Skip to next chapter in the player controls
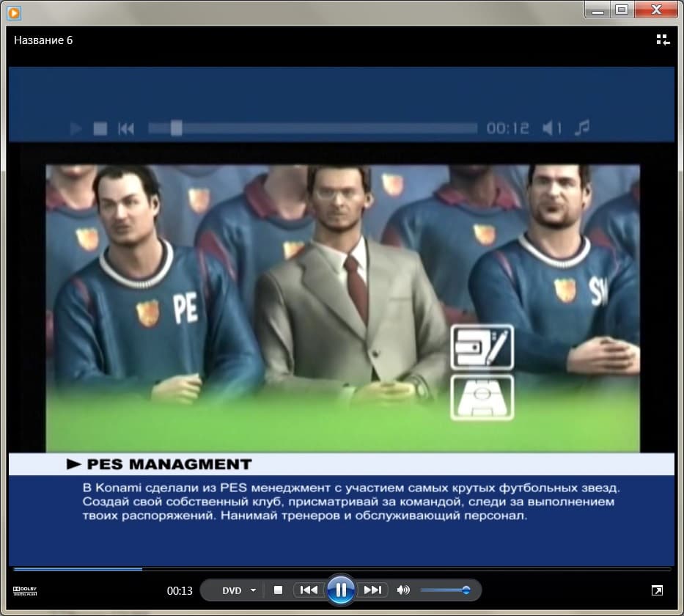Screen dimensions: 684x616 pyautogui.click(x=372, y=590)
